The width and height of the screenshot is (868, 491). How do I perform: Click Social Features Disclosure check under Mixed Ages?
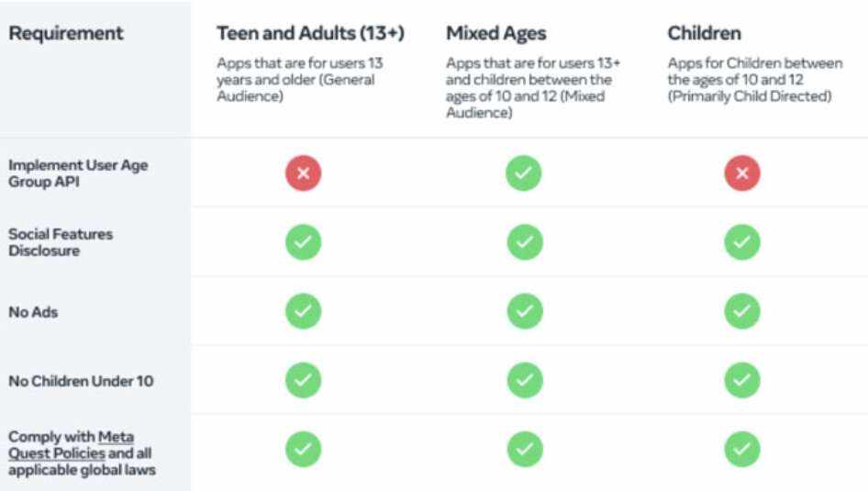point(524,242)
